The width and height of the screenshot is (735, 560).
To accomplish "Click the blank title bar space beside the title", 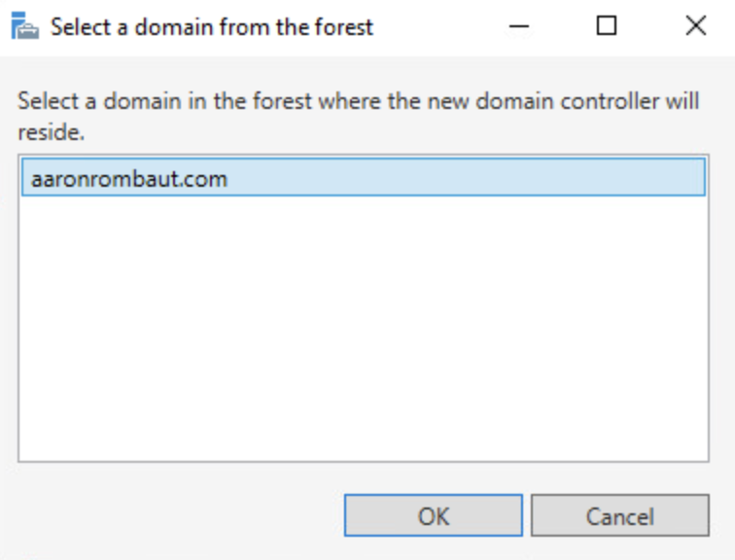I will coord(437,26).
